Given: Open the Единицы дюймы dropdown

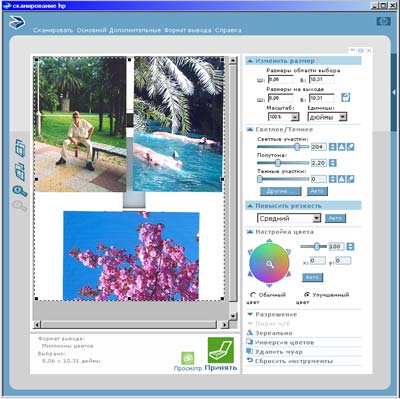Looking at the screenshot, I should [327, 117].
